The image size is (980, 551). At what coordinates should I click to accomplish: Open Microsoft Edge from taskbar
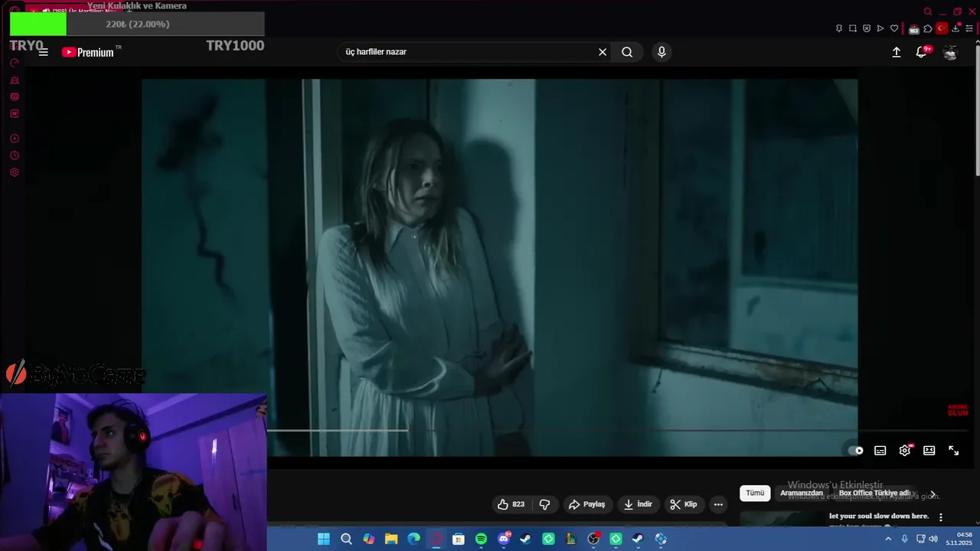pyautogui.click(x=413, y=539)
